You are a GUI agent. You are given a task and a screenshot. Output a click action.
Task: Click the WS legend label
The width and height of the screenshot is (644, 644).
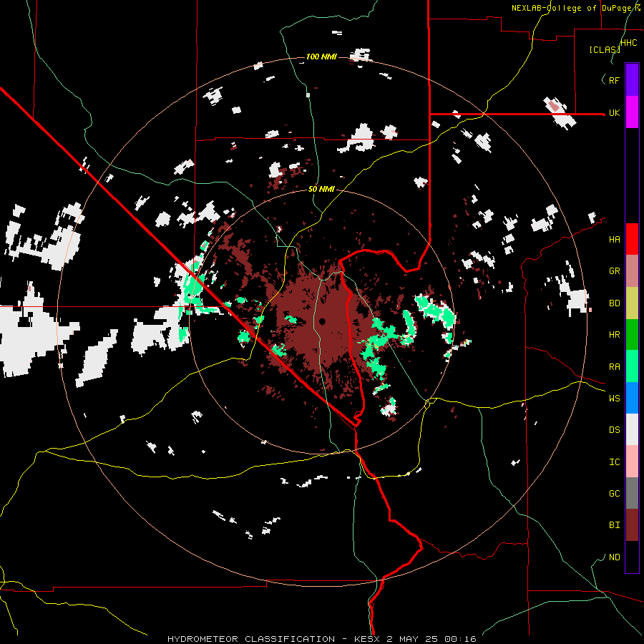click(x=614, y=399)
